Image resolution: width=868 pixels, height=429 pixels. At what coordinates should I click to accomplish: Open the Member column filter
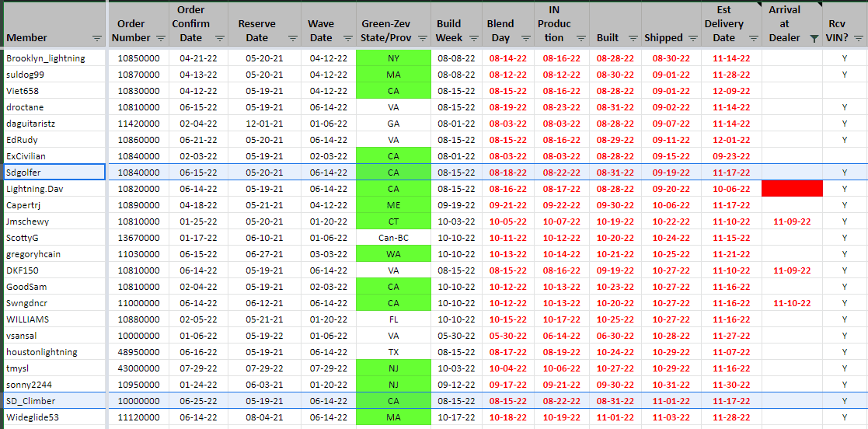(x=96, y=38)
